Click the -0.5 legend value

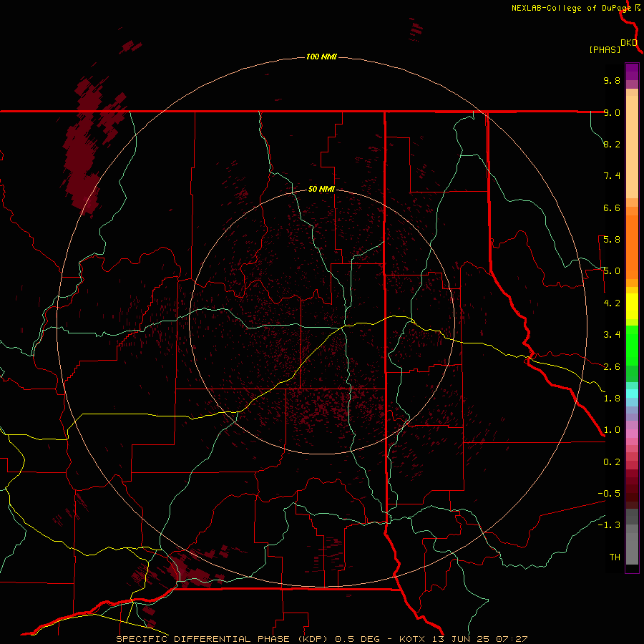tap(609, 494)
